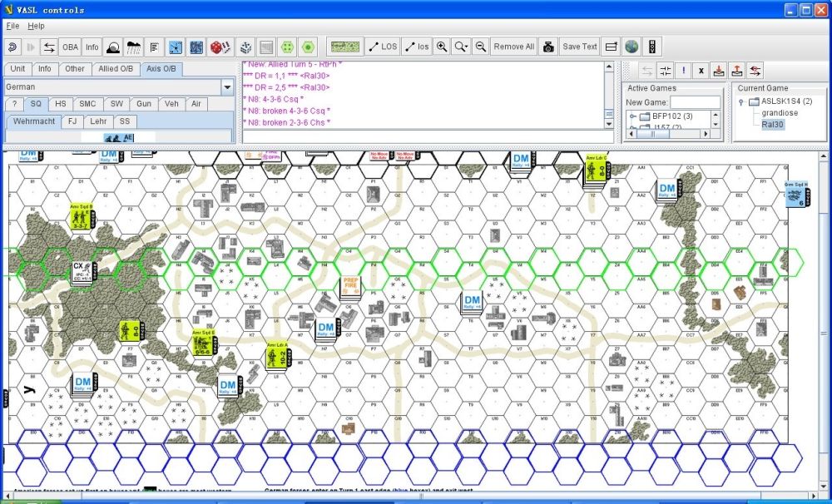Click the grey grid panel icon

(266, 47)
